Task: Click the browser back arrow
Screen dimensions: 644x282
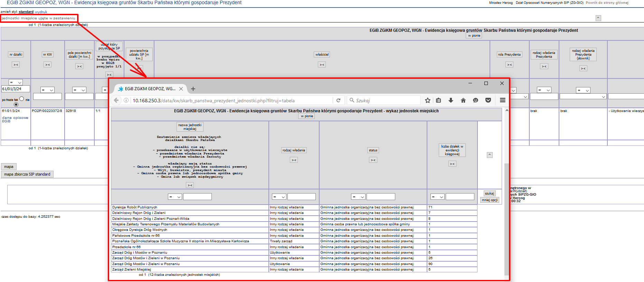Action: tap(116, 100)
